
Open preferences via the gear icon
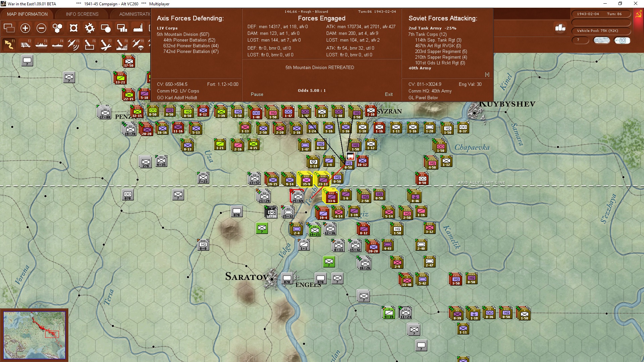90,28
